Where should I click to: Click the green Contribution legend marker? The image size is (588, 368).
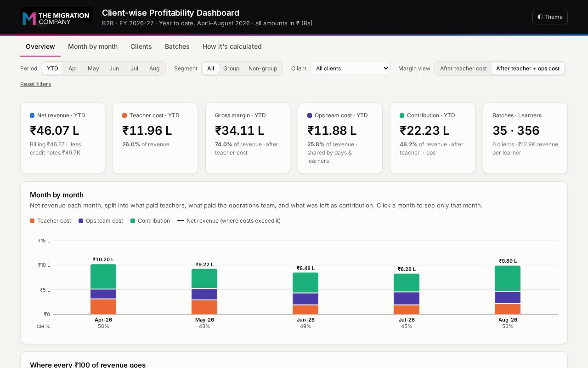(133, 221)
